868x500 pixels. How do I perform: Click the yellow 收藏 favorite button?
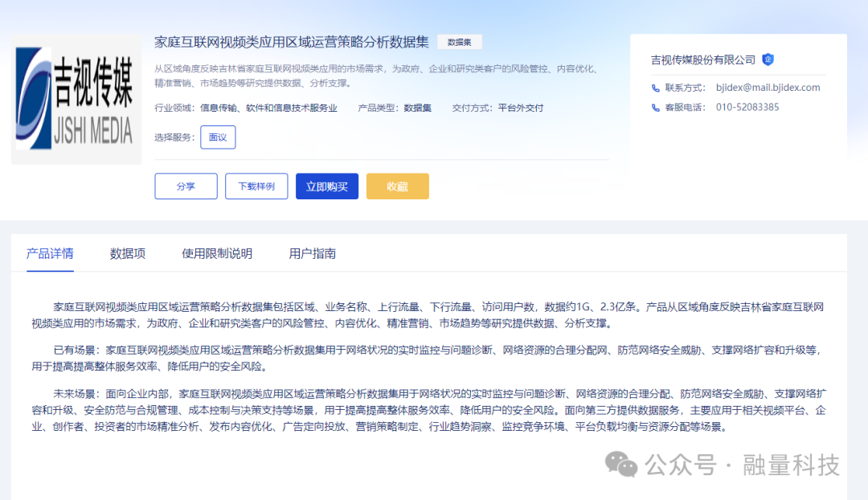(x=397, y=186)
